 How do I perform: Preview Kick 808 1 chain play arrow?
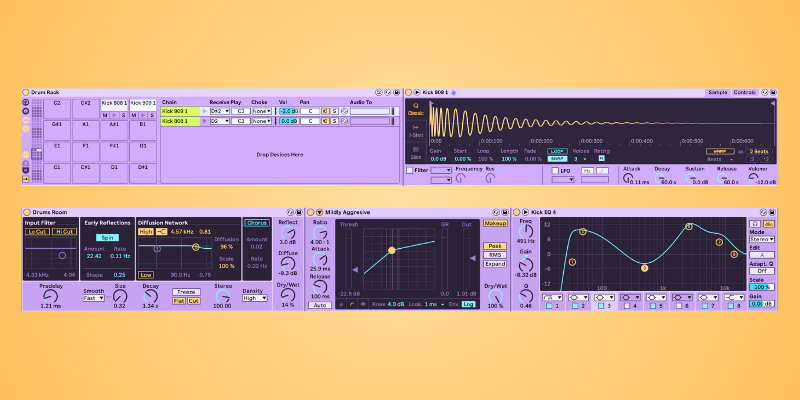[205, 121]
